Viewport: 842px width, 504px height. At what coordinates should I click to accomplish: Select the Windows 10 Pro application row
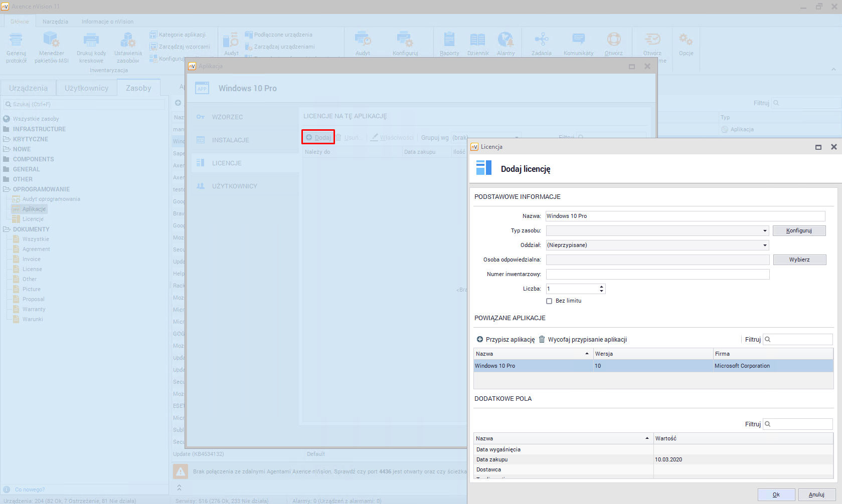coord(533,366)
